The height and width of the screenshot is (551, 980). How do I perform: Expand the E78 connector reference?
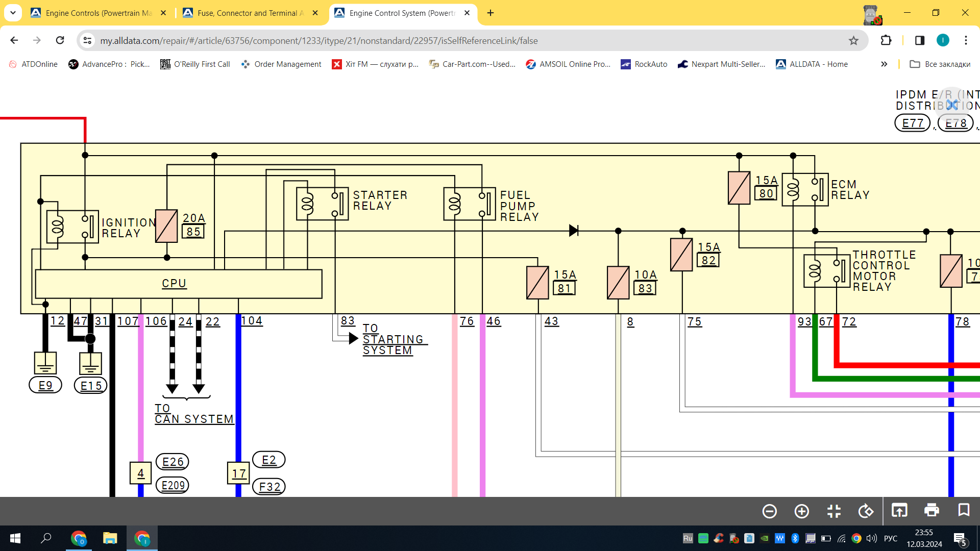pyautogui.click(x=956, y=123)
